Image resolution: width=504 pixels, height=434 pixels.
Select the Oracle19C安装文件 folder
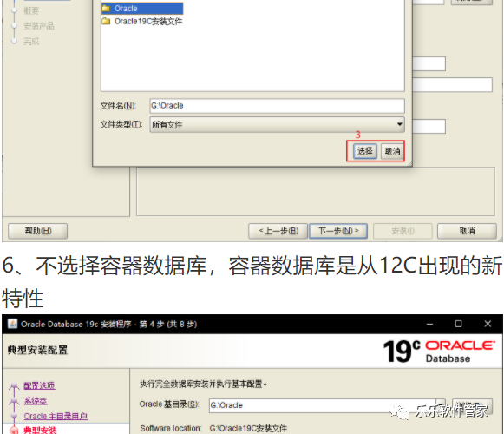coord(142,22)
